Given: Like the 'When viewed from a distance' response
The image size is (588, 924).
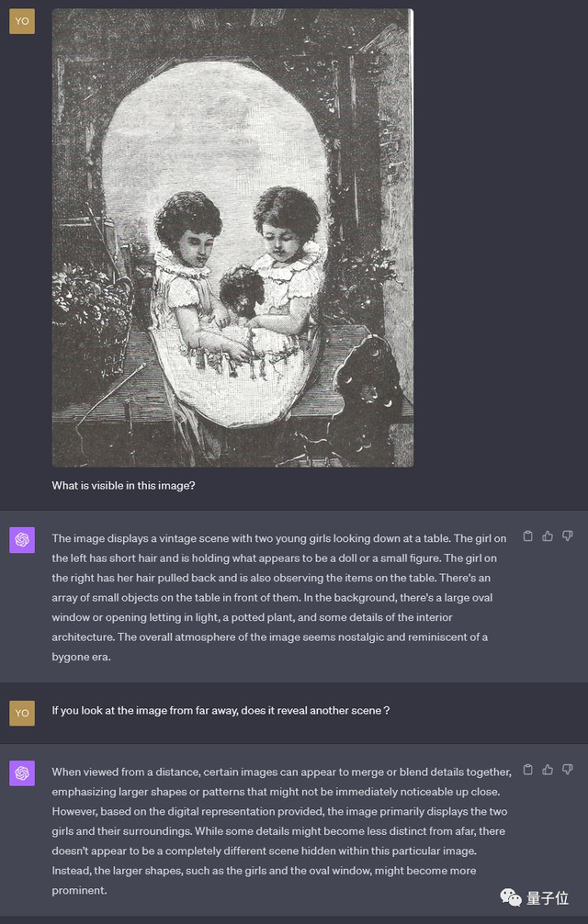Looking at the screenshot, I should 548,769.
